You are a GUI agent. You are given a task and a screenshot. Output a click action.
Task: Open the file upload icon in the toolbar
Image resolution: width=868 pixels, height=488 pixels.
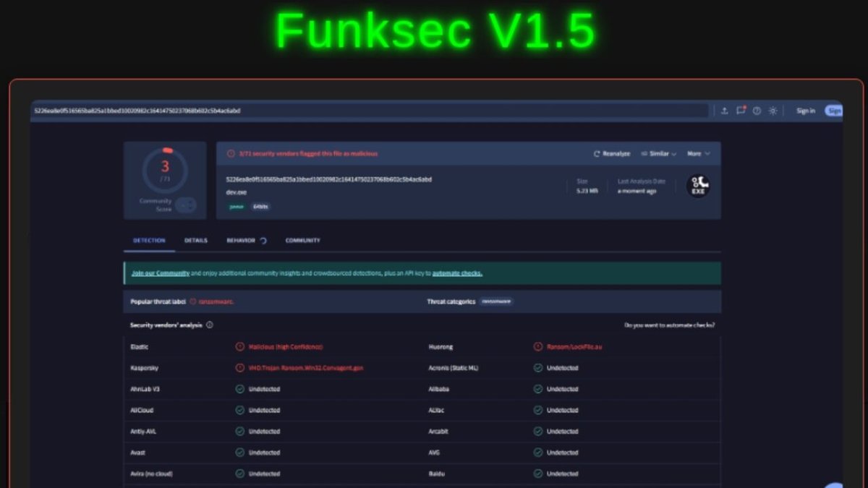726,110
